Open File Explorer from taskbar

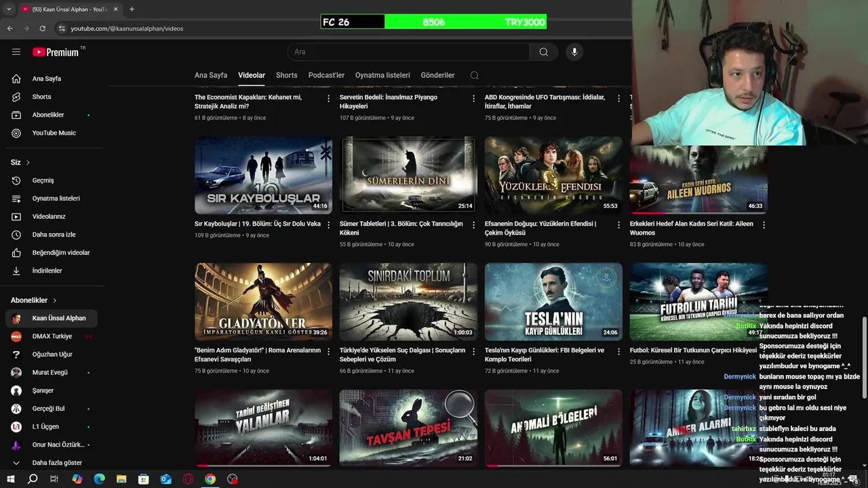121,479
